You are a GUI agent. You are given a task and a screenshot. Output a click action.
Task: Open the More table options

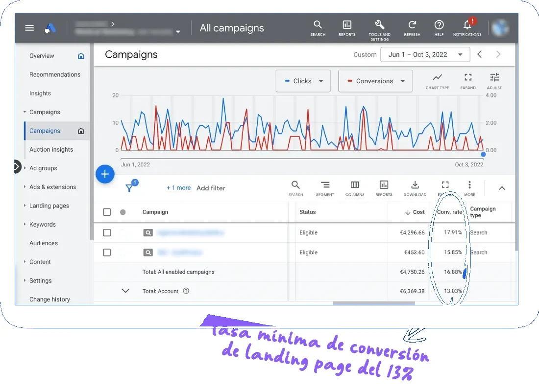(x=469, y=188)
